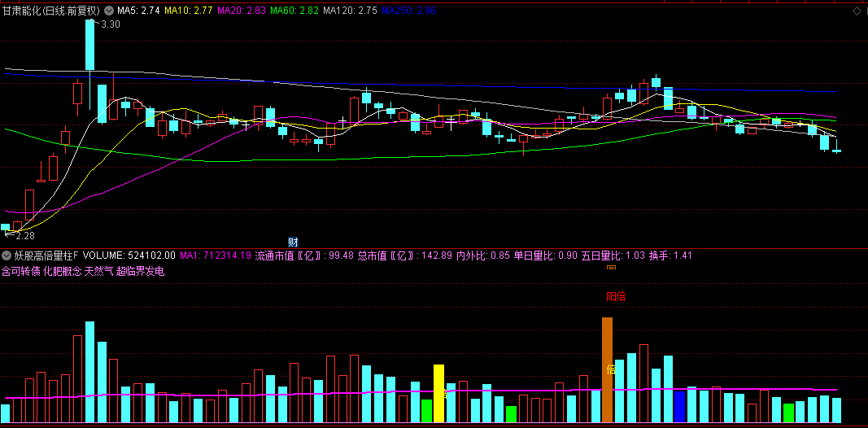The width and height of the screenshot is (868, 428).
Task: Click the MA1: 712314.19 readout
Action: (x=216, y=255)
